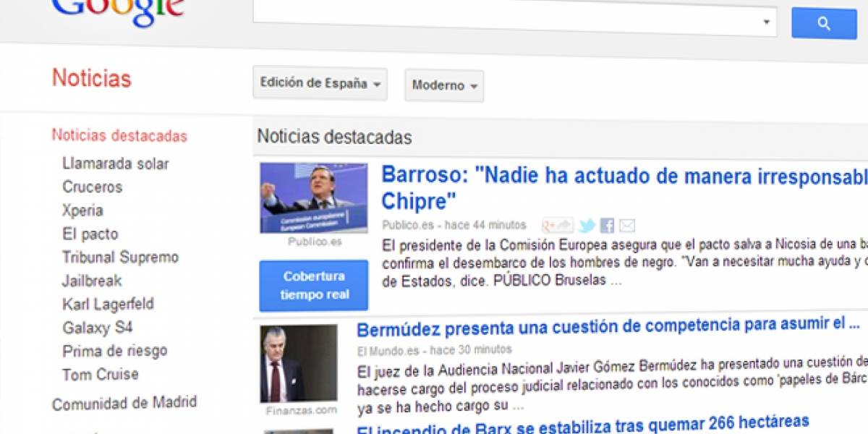The width and height of the screenshot is (868, 434).
Task: Open Bermúdez article photo thumbnail
Action: coord(299,364)
